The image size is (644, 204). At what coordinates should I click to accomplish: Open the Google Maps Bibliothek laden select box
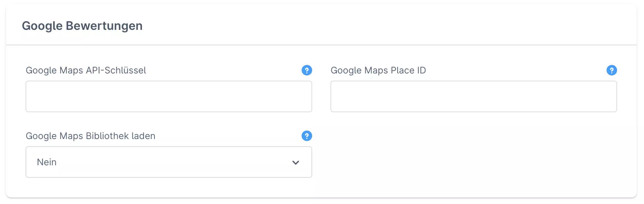click(169, 162)
